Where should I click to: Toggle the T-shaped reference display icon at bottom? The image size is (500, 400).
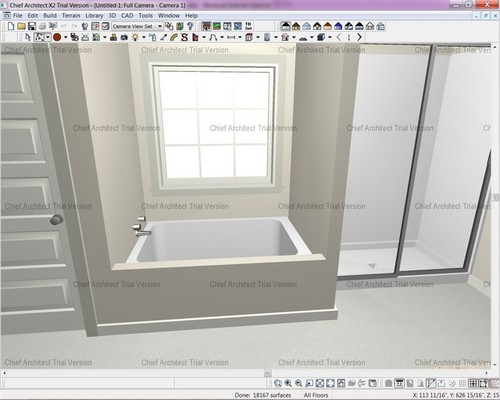(x=399, y=383)
